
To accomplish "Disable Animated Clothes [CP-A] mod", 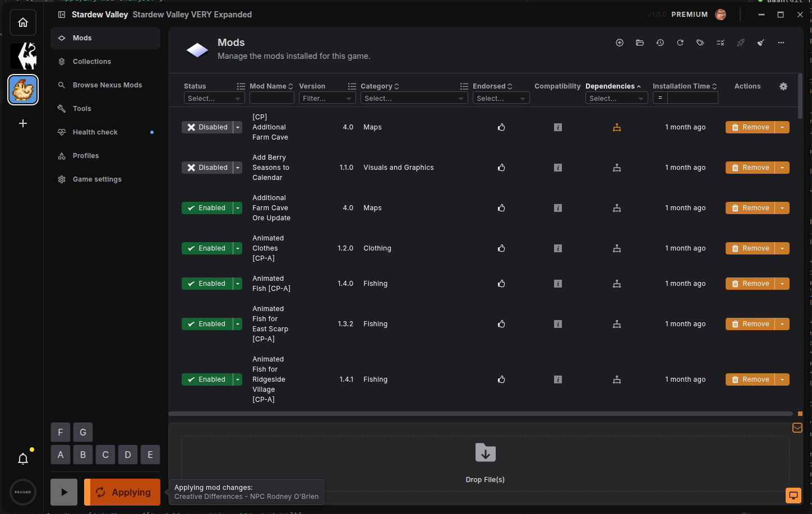I will [207, 248].
